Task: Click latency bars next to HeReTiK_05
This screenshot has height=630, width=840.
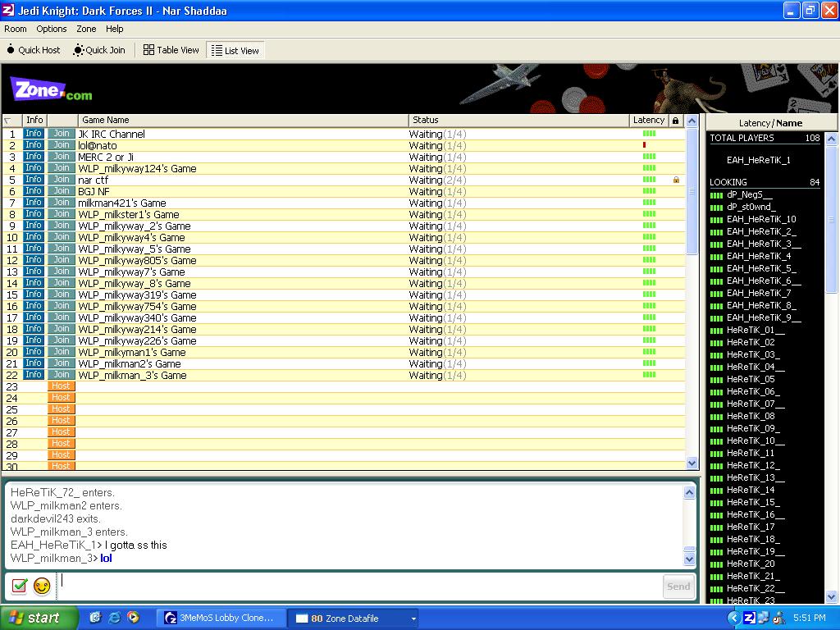Action: [x=716, y=380]
